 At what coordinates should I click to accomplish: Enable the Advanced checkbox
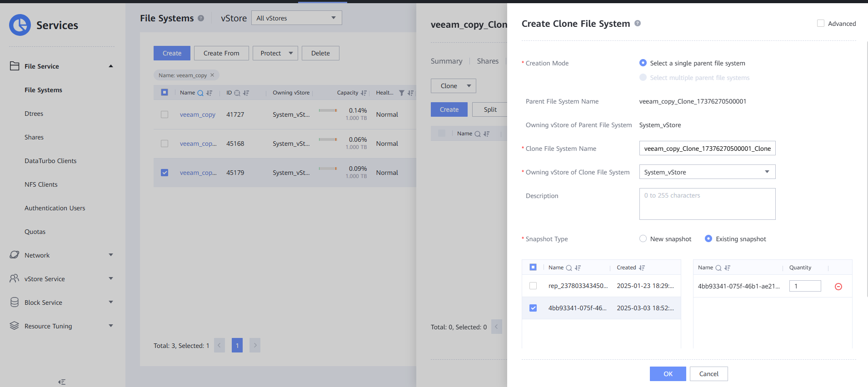(x=821, y=23)
